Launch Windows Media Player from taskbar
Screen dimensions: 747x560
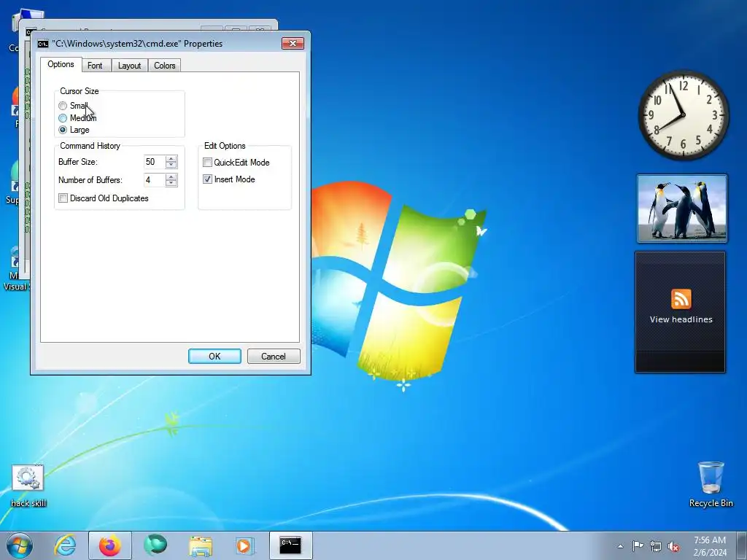pyautogui.click(x=245, y=545)
